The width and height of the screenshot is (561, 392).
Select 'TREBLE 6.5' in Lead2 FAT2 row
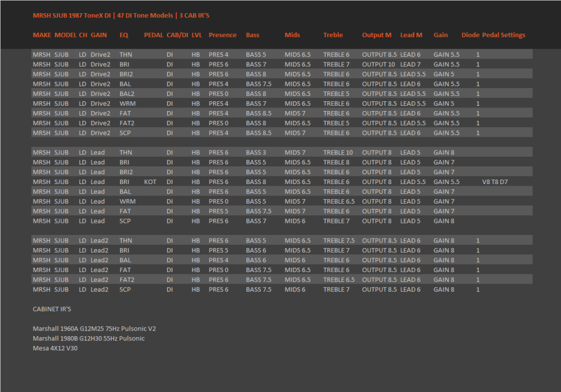pyautogui.click(x=339, y=280)
